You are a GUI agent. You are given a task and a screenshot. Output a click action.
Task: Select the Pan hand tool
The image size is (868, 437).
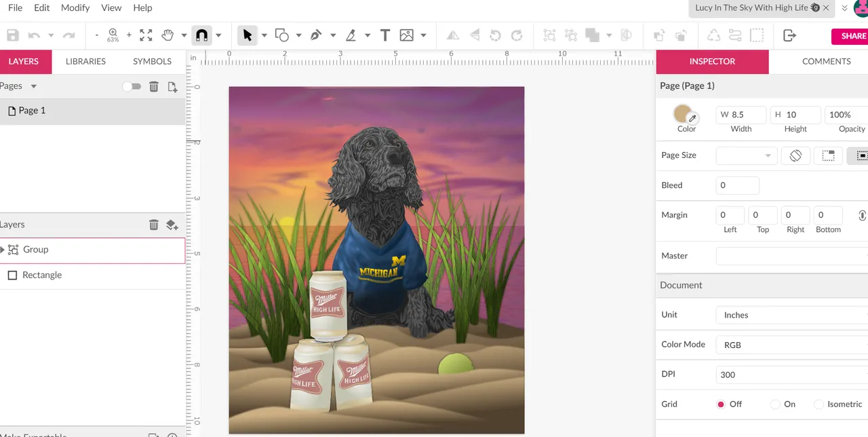tap(167, 35)
